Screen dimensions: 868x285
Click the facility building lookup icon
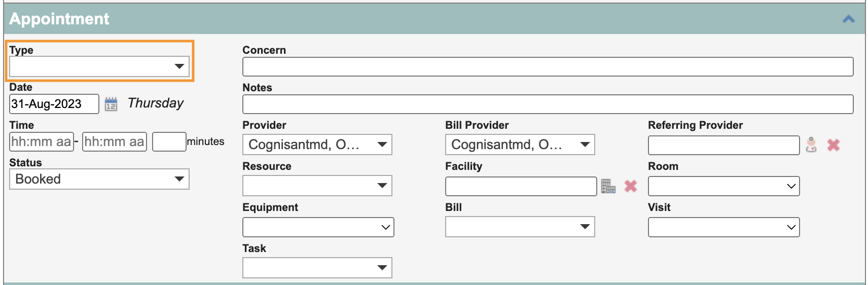coord(608,186)
